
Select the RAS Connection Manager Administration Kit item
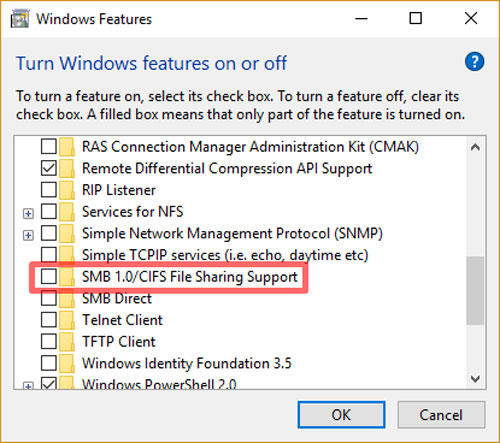(x=250, y=147)
